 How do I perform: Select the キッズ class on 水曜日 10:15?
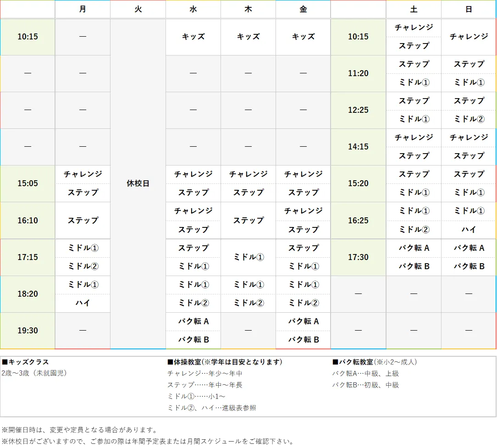193,37
